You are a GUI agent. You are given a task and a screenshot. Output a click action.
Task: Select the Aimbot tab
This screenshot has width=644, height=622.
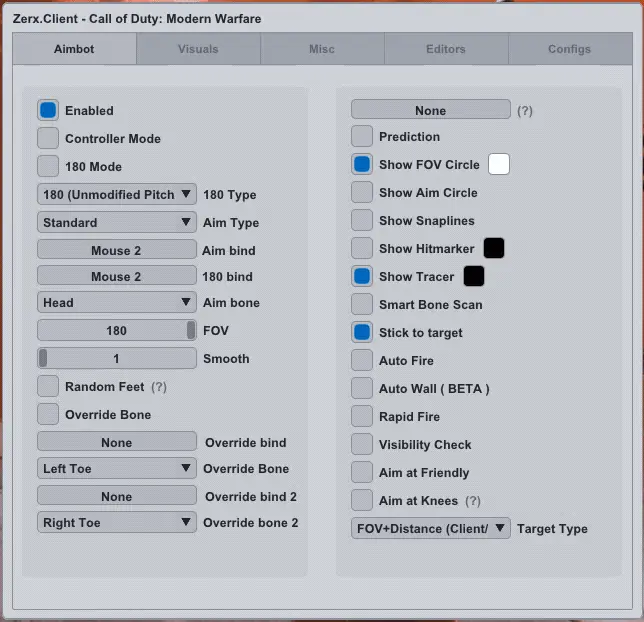[74, 49]
